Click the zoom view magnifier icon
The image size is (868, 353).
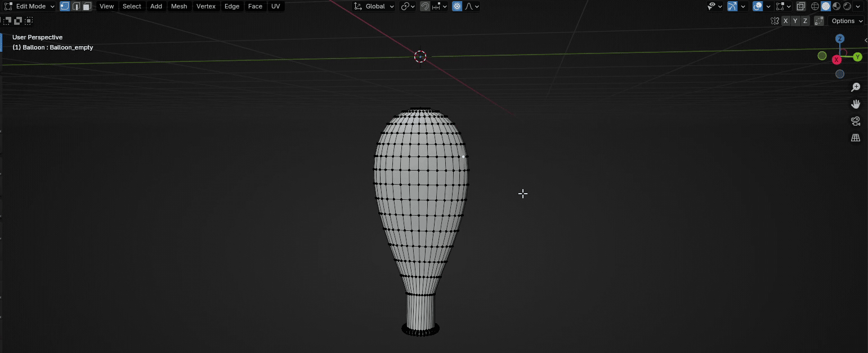(856, 87)
